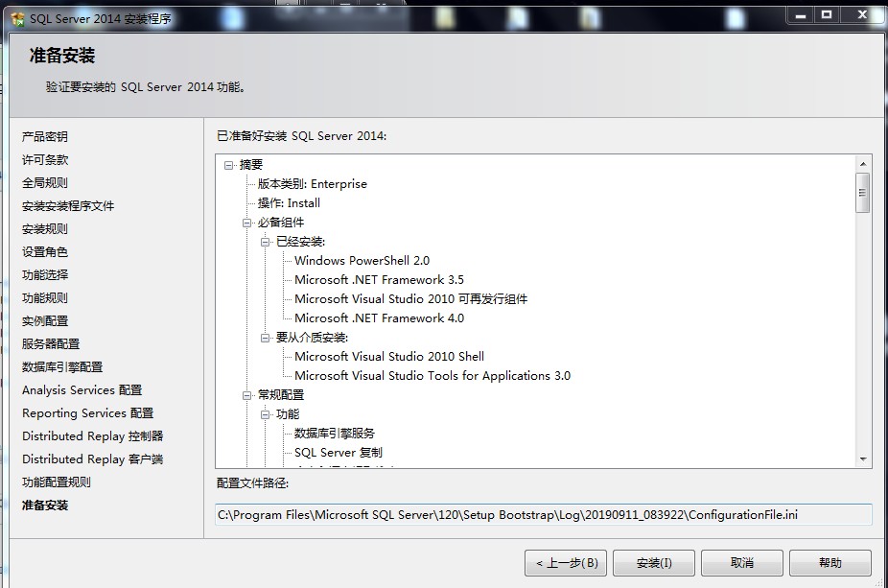Image resolution: width=888 pixels, height=588 pixels.
Task: Collapse the 必备组件 node
Action: pos(246,223)
